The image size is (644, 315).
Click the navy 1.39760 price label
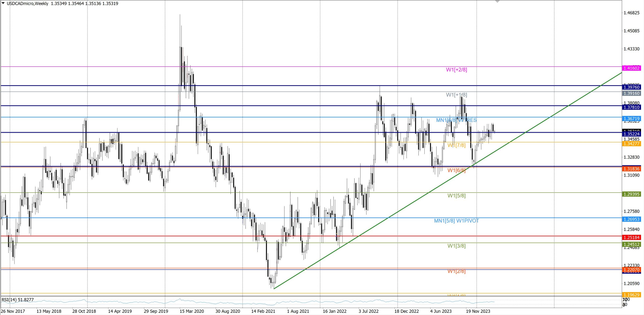coord(631,87)
